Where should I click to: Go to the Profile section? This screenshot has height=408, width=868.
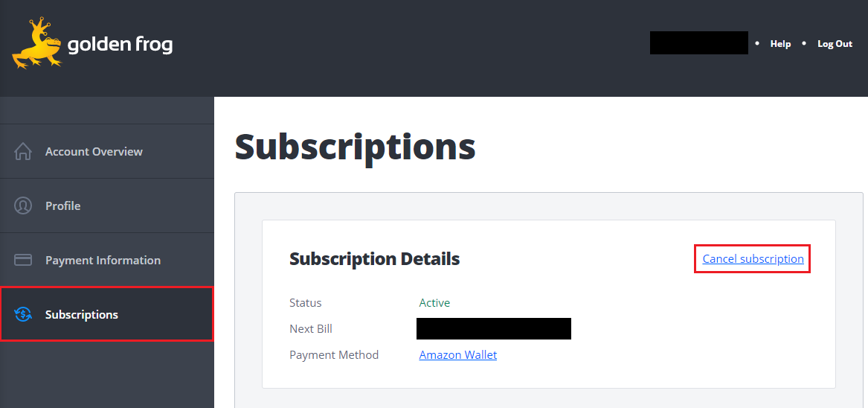(x=107, y=205)
